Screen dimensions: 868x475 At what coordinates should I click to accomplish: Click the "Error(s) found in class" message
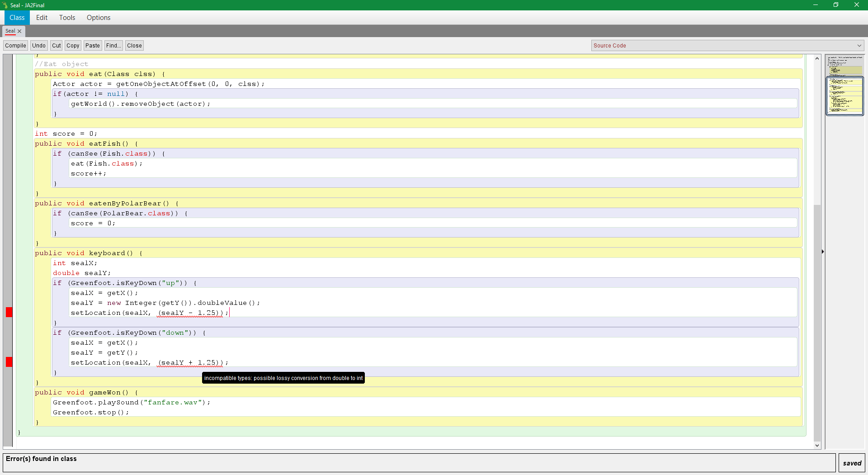tap(41, 459)
